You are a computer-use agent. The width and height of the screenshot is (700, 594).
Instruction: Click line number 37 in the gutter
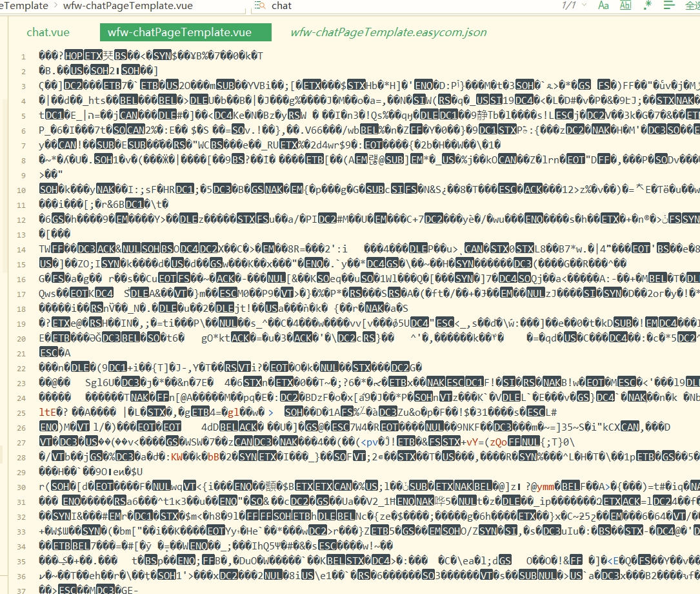click(x=21, y=591)
